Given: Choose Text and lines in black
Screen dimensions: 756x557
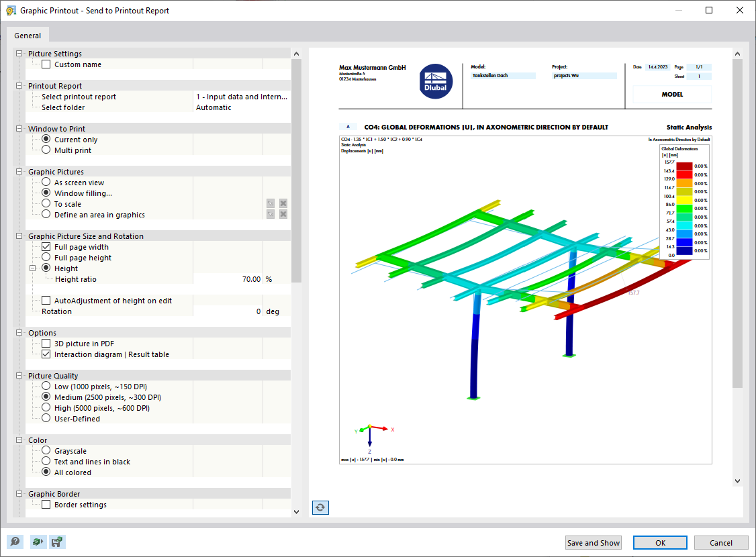Looking at the screenshot, I should tap(46, 461).
